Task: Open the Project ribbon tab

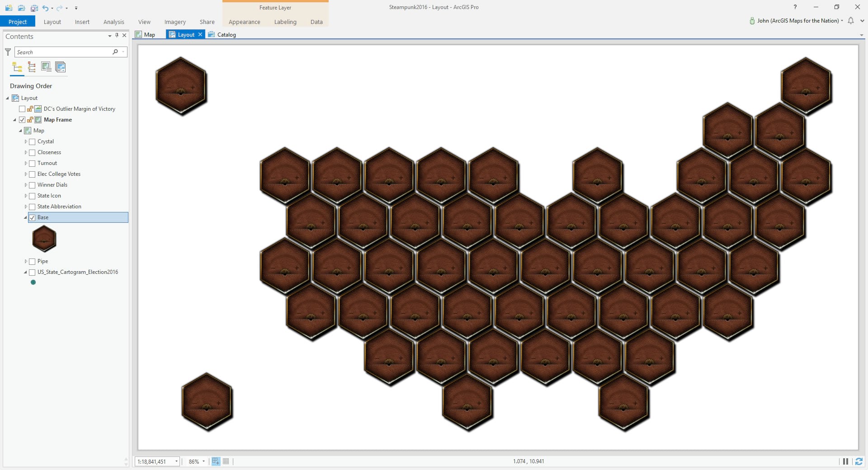Action: coord(18,22)
